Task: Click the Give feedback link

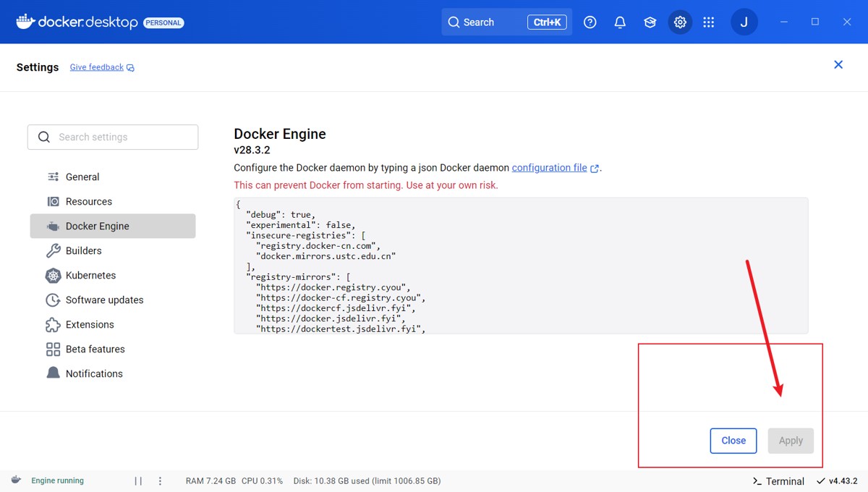Action: tap(97, 67)
